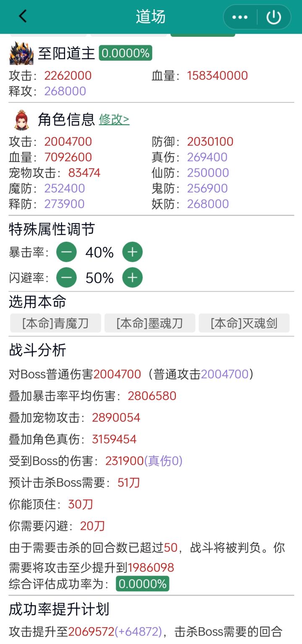Tap the 40% crit rate value
The width and height of the screenshot is (302, 644).
99,253
